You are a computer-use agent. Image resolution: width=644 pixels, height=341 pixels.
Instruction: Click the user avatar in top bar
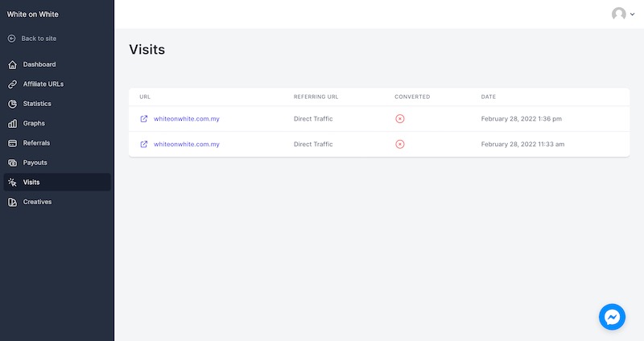pos(618,14)
